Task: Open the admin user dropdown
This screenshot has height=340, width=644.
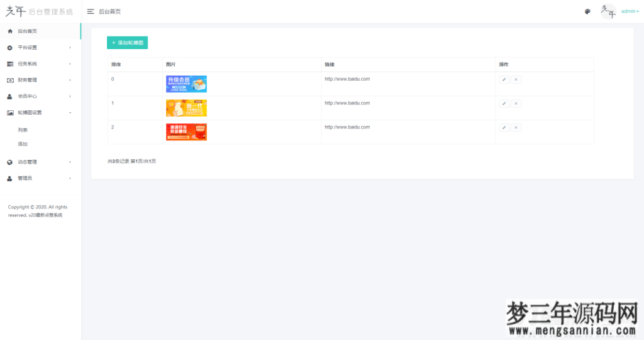Action: tap(630, 11)
